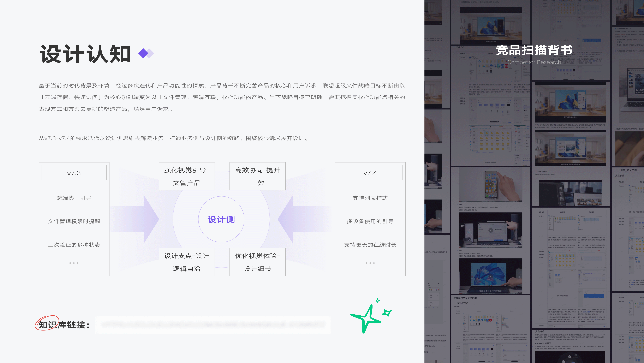Image resolution: width=644 pixels, height=363 pixels.
Task: Click the 跨端协同引导 item
Action: click(74, 198)
